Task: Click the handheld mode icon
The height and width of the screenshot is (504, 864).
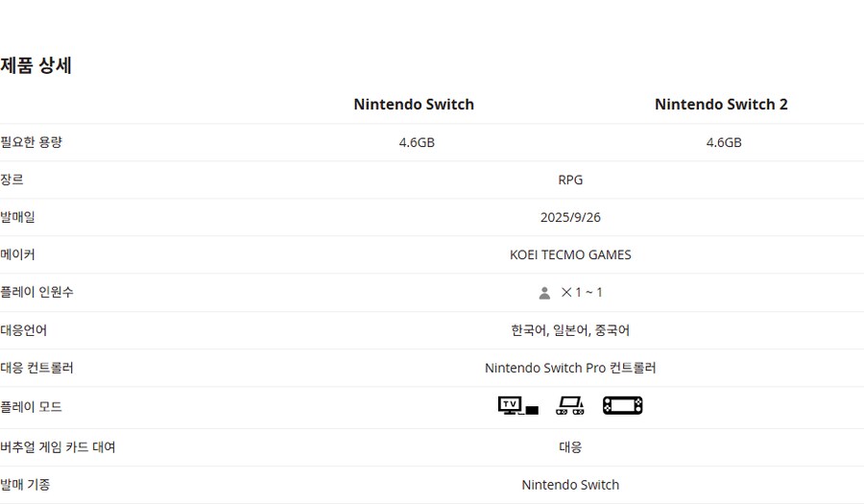Action: (x=623, y=406)
